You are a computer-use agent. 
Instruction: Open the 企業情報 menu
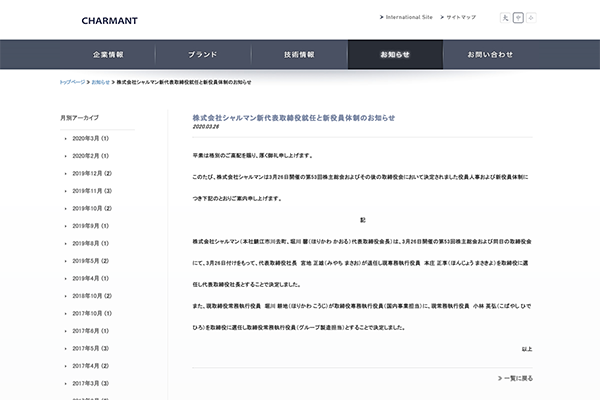coord(108,54)
